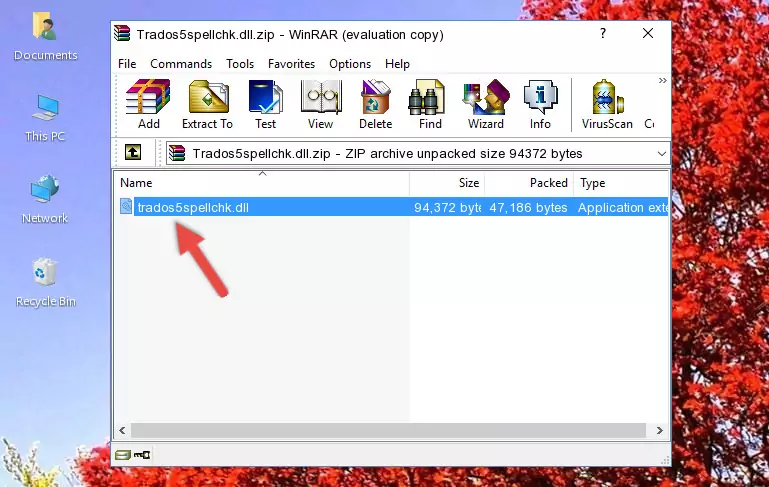Run VirusScan on the archive

click(607, 104)
